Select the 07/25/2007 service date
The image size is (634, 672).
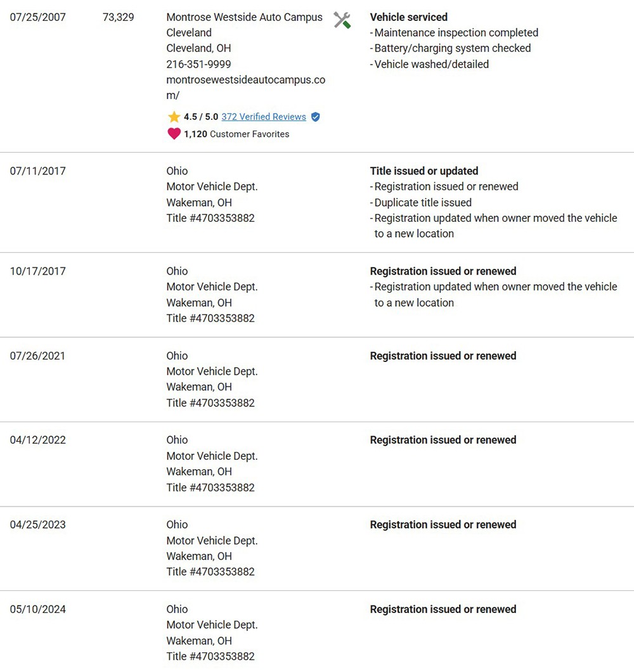(x=37, y=17)
